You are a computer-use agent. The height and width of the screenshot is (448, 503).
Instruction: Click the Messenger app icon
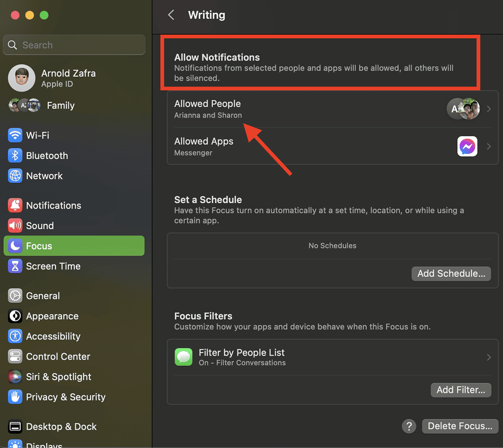point(467,147)
